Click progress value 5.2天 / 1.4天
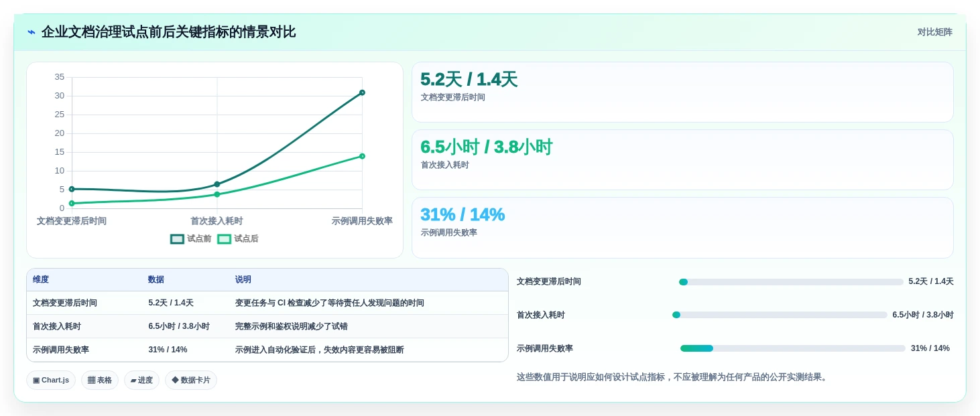This screenshot has height=416, width=980. click(931, 282)
